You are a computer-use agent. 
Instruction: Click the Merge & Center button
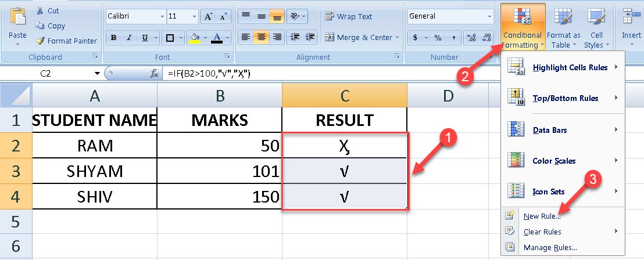tap(359, 37)
